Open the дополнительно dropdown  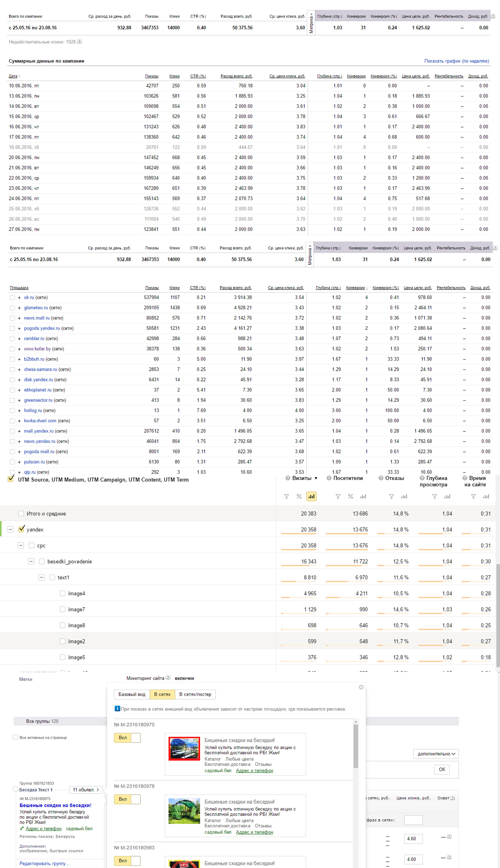coord(436,754)
